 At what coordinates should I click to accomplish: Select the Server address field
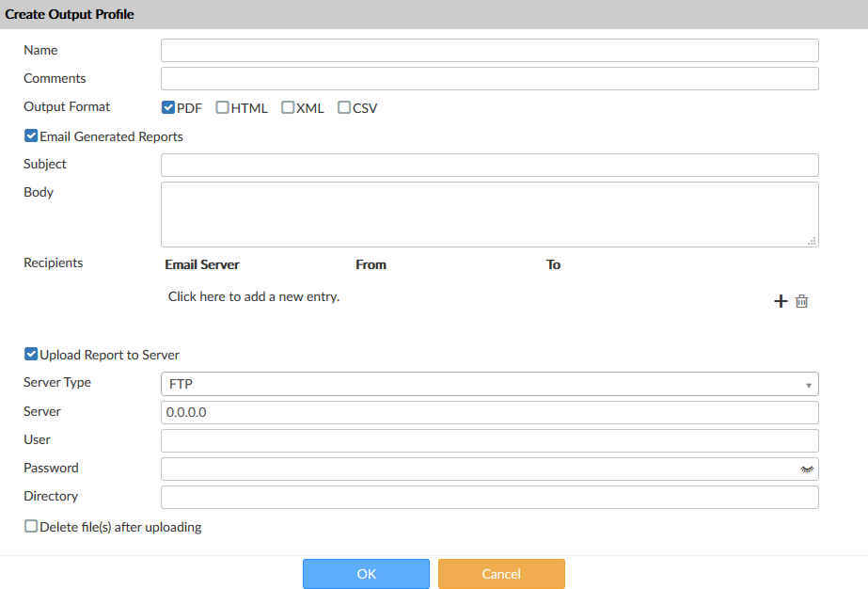[489, 411]
